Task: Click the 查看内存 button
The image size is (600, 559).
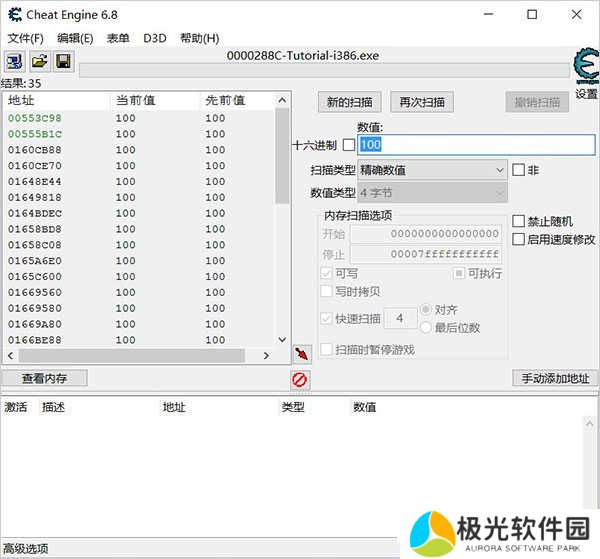Action: point(44,378)
